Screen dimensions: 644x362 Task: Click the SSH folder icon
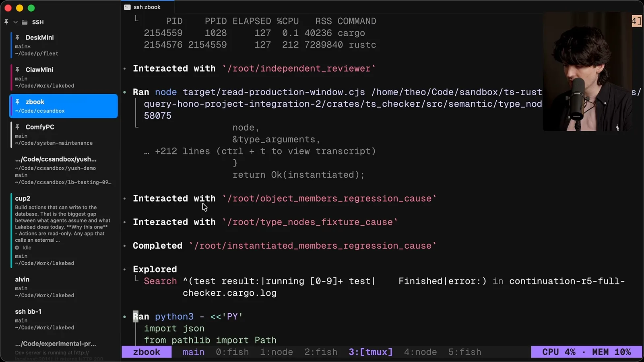[25, 22]
